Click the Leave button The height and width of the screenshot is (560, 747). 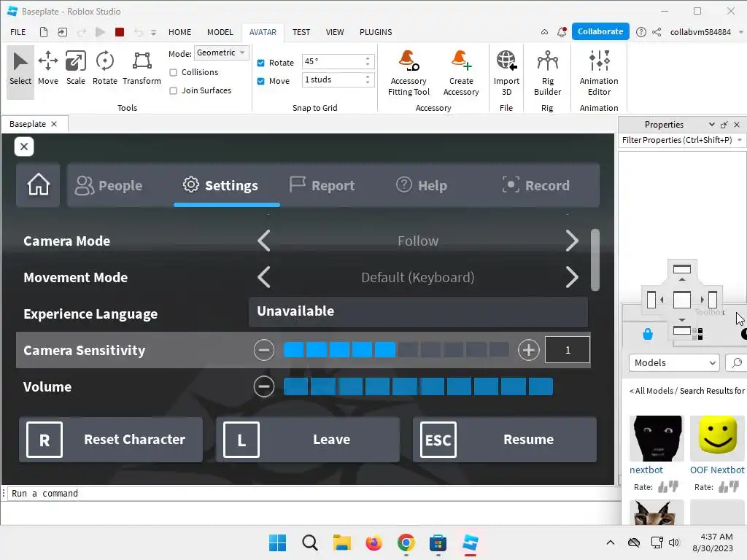[x=308, y=440]
